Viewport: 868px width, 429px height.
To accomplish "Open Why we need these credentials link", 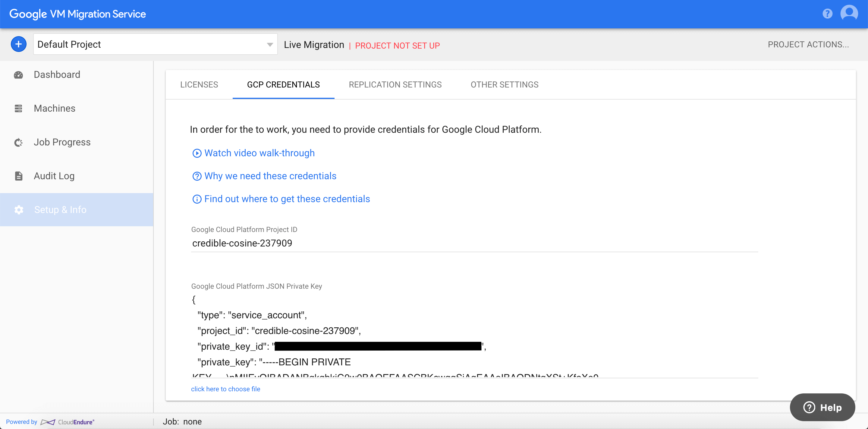I will 270,176.
